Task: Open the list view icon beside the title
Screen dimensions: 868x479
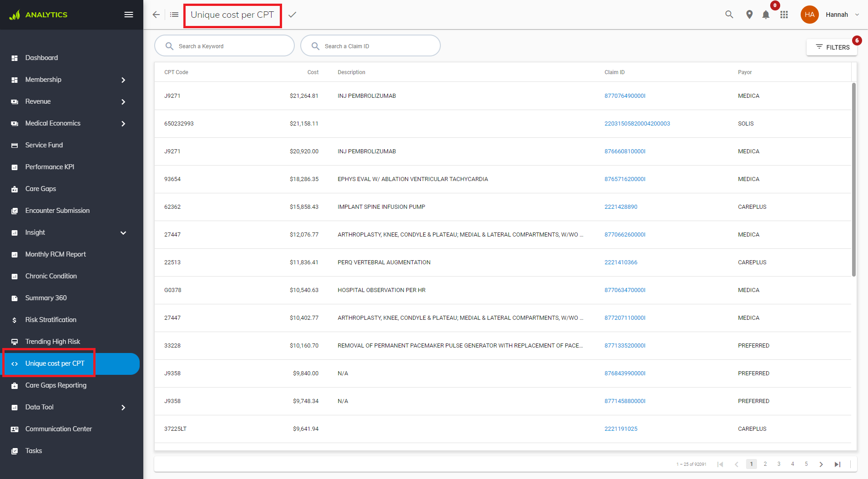Action: (x=174, y=15)
